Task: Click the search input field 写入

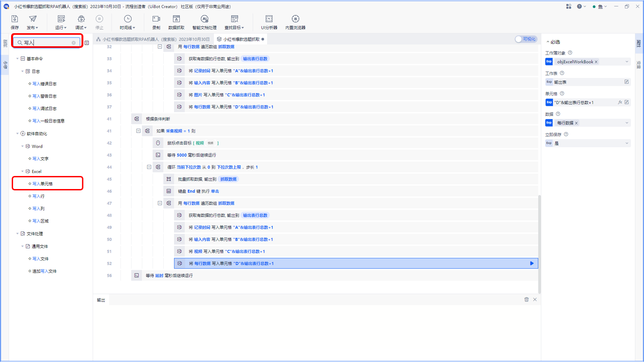Action: pyautogui.click(x=46, y=42)
